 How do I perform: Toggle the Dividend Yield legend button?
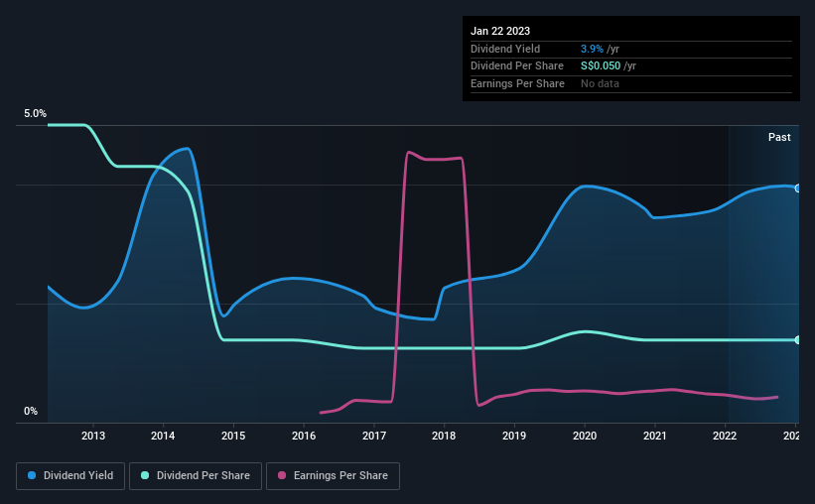70,476
